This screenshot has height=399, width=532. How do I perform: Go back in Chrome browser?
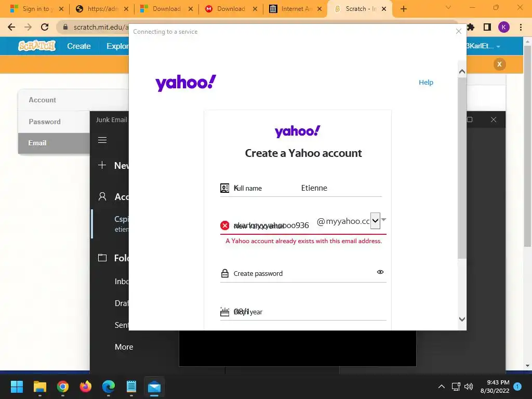click(11, 27)
